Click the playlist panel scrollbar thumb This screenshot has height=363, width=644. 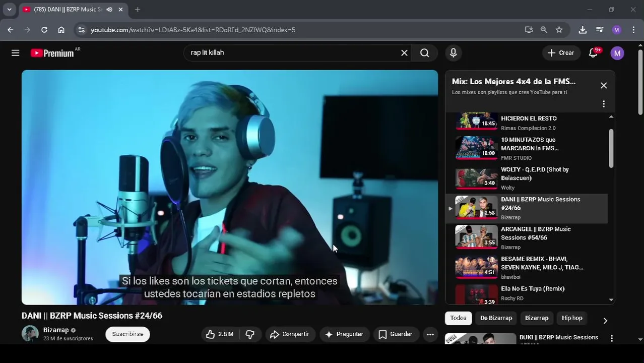[611, 148]
